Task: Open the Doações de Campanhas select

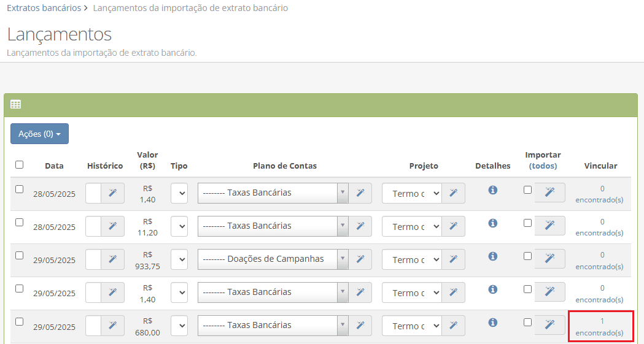Action: click(273, 259)
